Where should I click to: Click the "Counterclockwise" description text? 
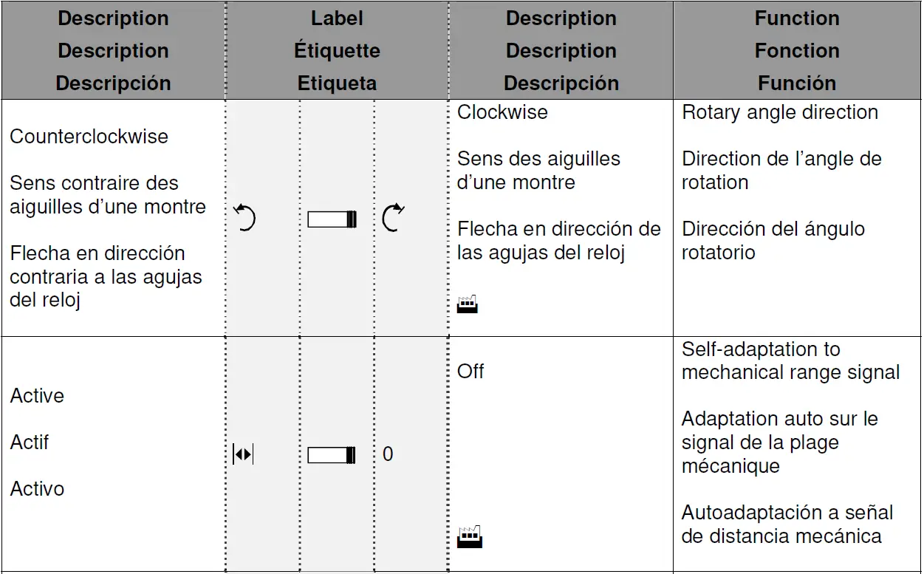click(89, 137)
